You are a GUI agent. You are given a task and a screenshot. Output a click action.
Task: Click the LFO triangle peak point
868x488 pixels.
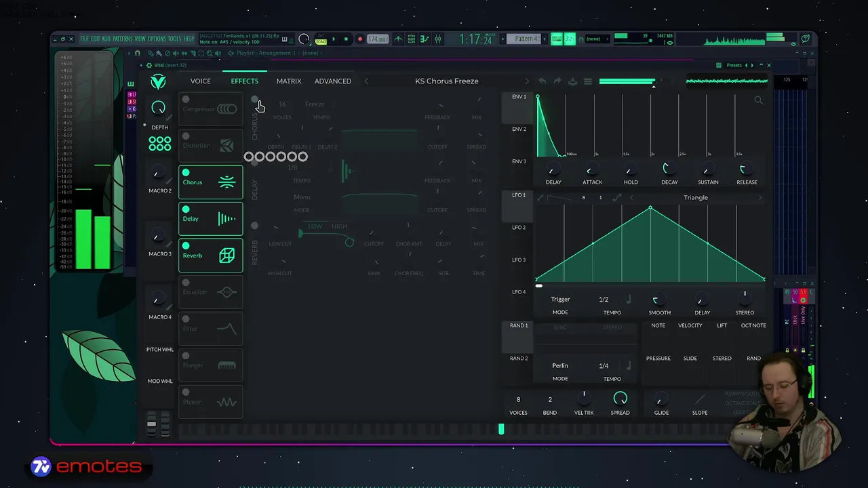pos(650,207)
